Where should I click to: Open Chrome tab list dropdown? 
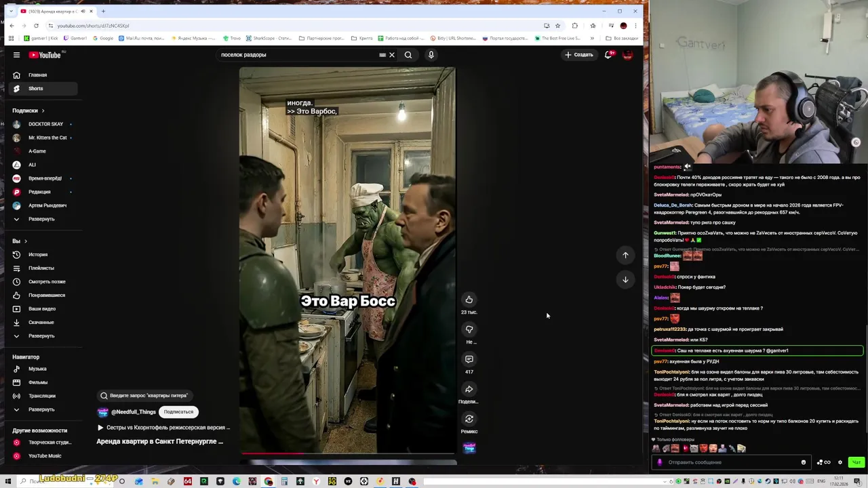click(x=11, y=11)
